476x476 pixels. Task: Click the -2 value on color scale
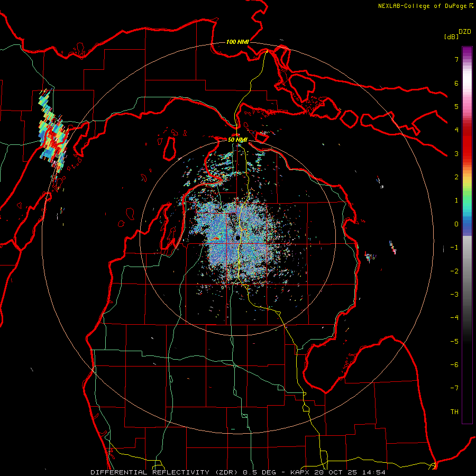click(454, 271)
